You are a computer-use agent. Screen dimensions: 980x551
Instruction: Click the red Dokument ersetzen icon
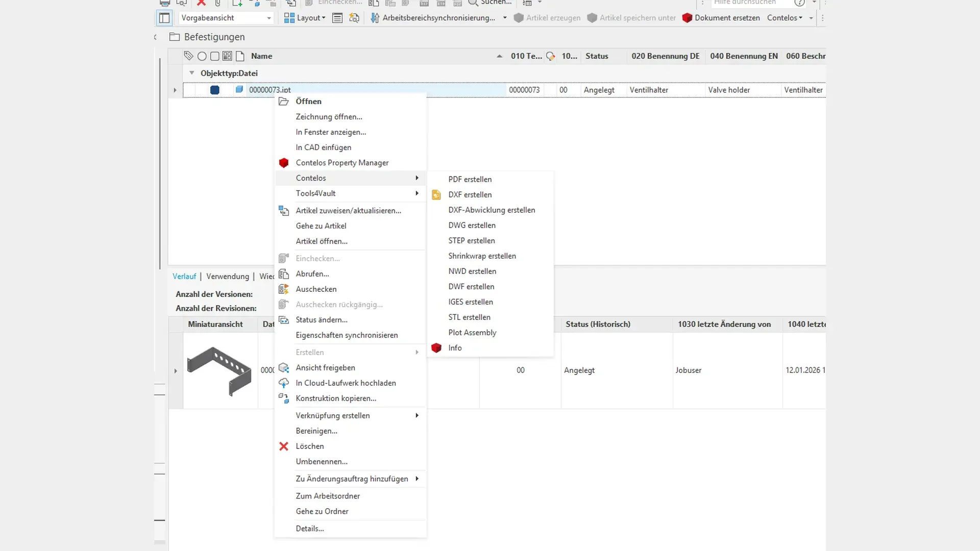pos(687,18)
